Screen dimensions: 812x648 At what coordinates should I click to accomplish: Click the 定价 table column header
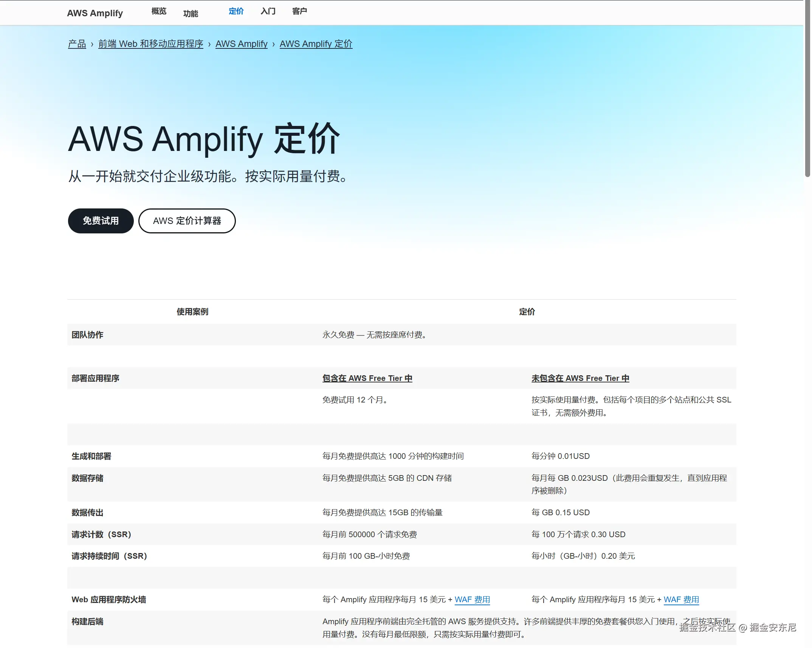527,312
